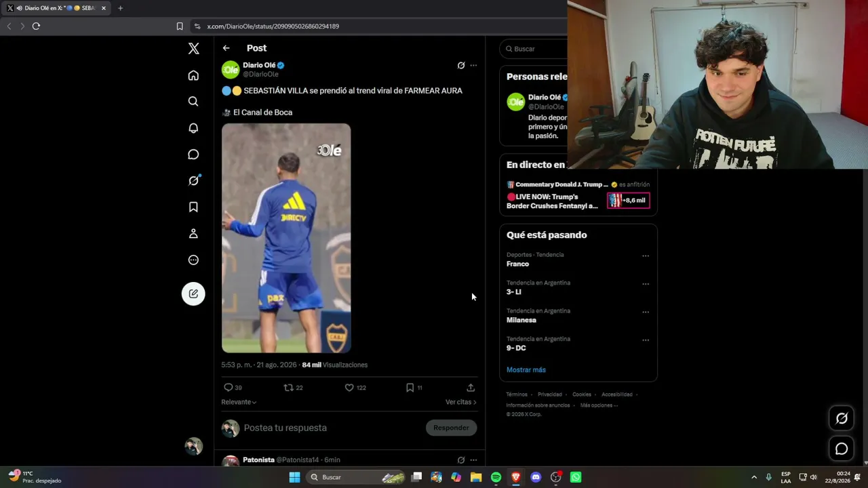Open Bookmarks from the sidebar

point(193,207)
